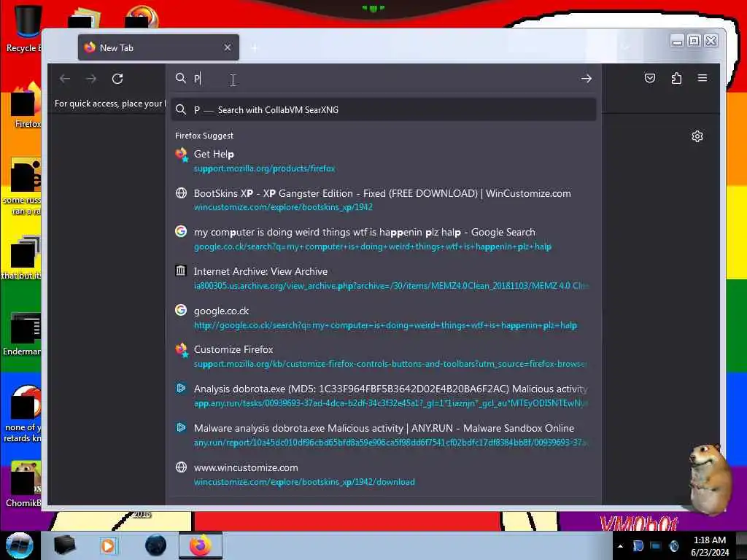Viewport: 747px width, 560px height.
Task: Choose BootSkins XP Gangster Edition suggestion
Action: pos(384,200)
